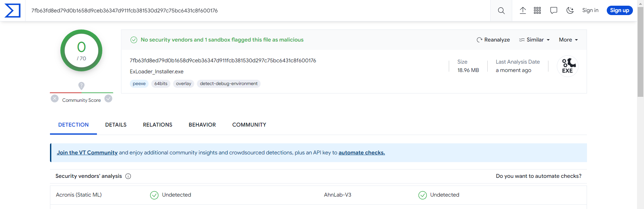Click the search magnifier icon
This screenshot has height=209, width=644.
pos(501,11)
